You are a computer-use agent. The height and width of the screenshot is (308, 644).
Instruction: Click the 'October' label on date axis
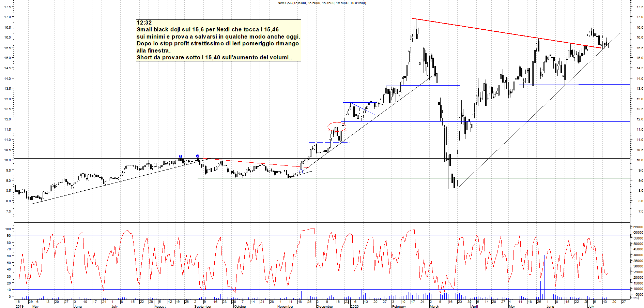pos(240,306)
